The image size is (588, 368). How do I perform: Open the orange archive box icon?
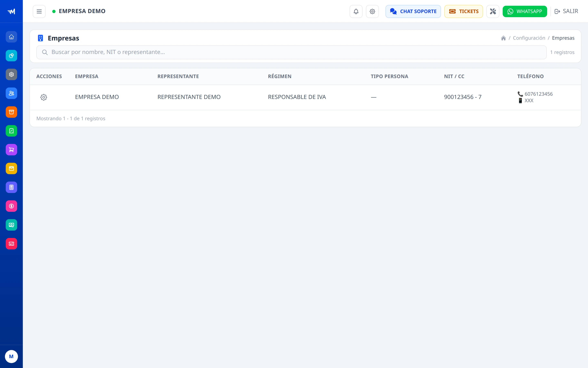(x=11, y=112)
